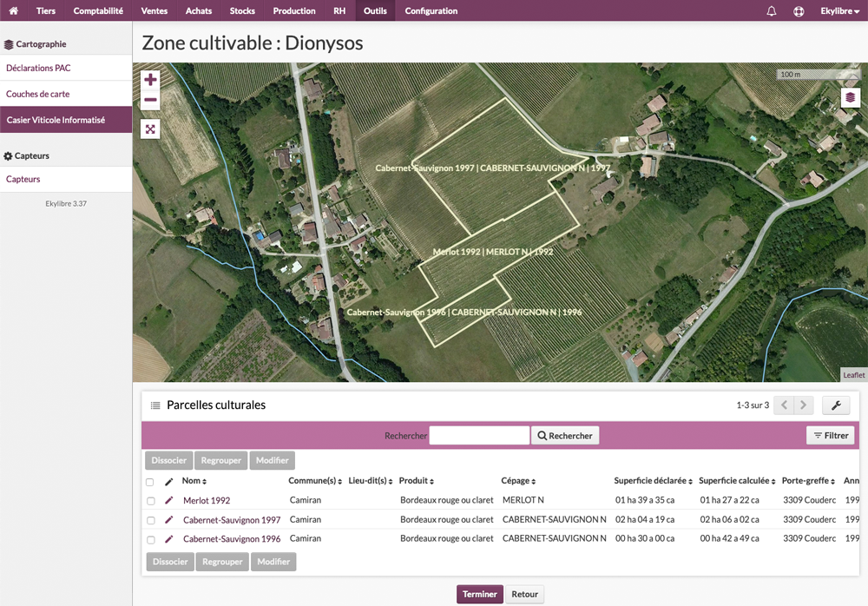The width and height of the screenshot is (868, 606).
Task: Open the Comptabilité menu
Action: click(98, 11)
